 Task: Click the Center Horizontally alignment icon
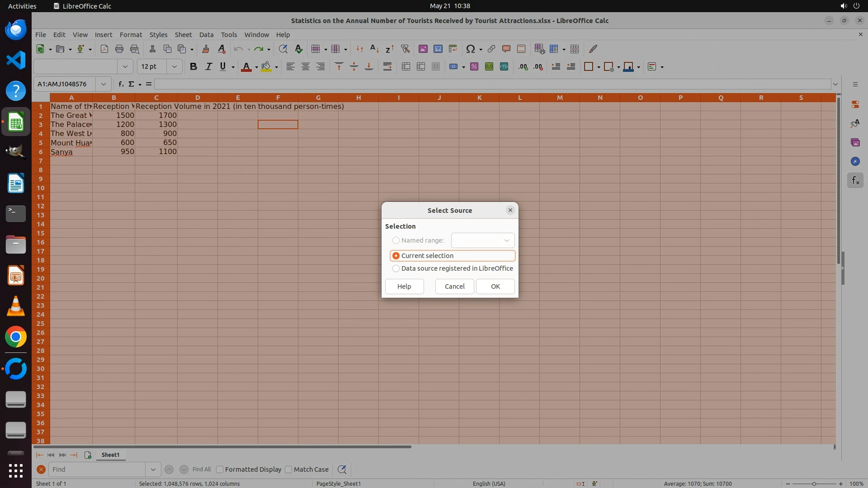click(x=306, y=67)
